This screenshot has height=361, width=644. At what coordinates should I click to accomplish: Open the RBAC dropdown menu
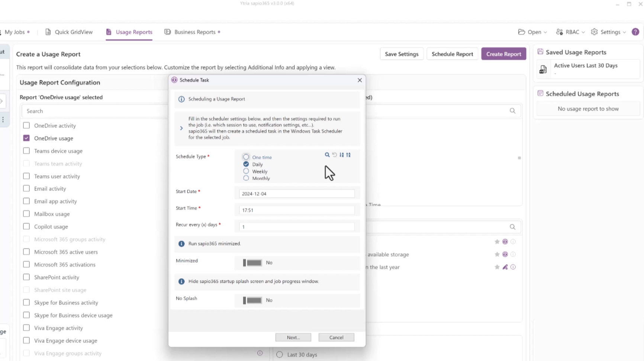(570, 32)
